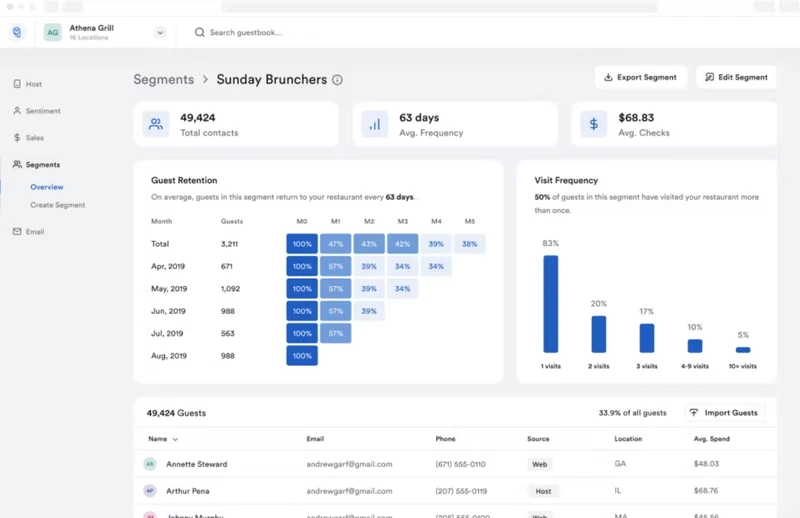Screen dimensions: 800x518
Task: Click Jun, 2019 M2 39% cell
Action: click(369, 311)
